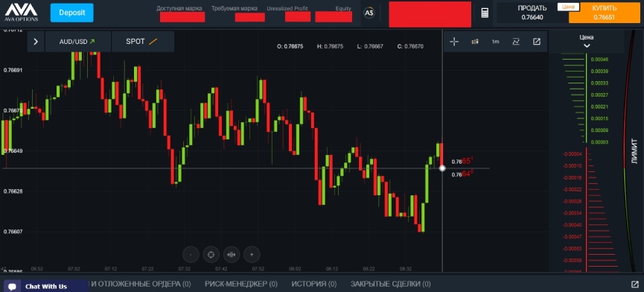The width and height of the screenshot is (644, 292).
Task: Open chart indicators menu
Action: pos(516,42)
